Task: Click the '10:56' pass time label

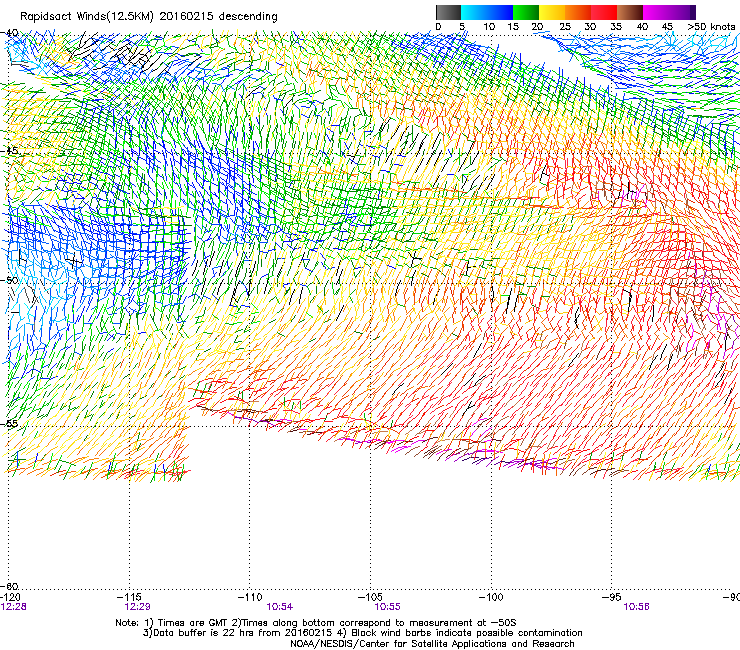Action: click(636, 607)
